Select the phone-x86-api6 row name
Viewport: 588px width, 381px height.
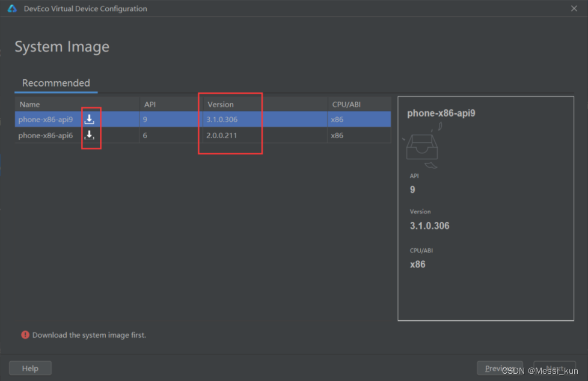[46, 135]
